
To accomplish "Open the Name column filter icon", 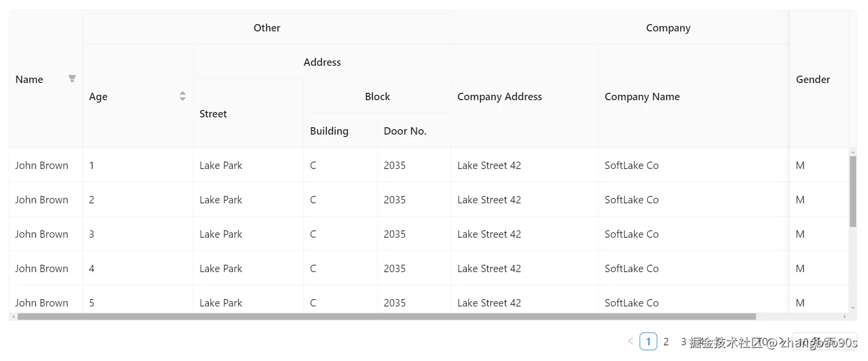I will click(x=72, y=79).
